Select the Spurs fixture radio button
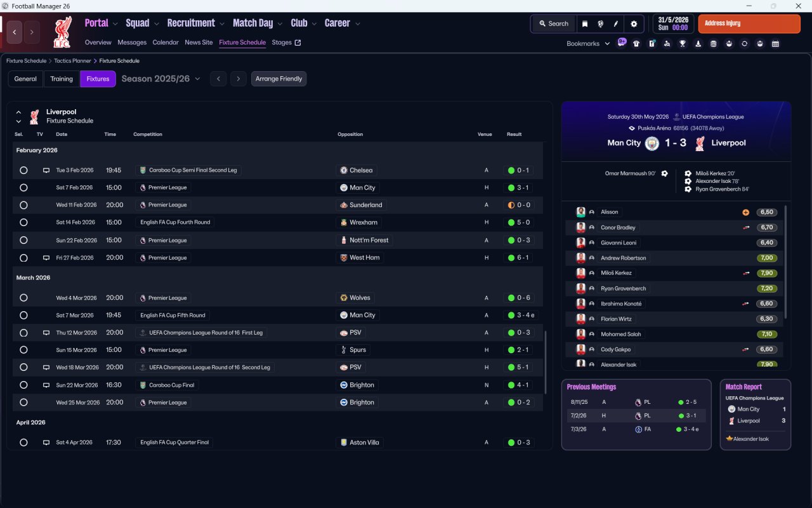Image resolution: width=812 pixels, height=508 pixels. [x=23, y=350]
